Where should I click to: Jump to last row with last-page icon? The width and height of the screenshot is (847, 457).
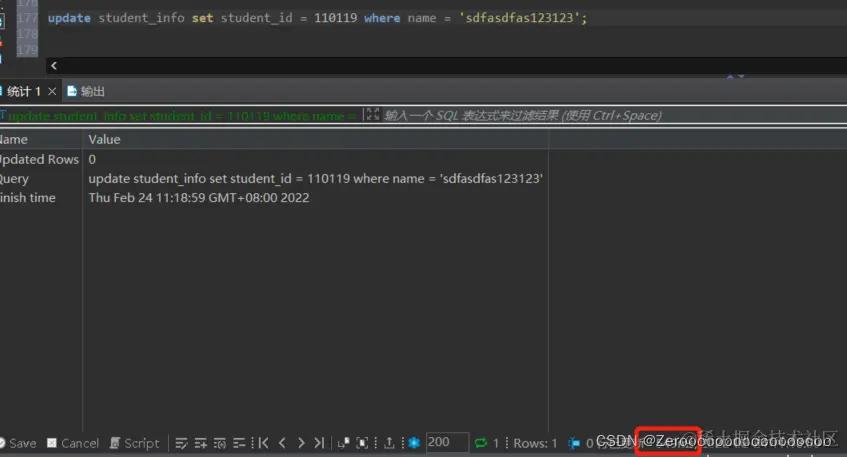tap(319, 443)
